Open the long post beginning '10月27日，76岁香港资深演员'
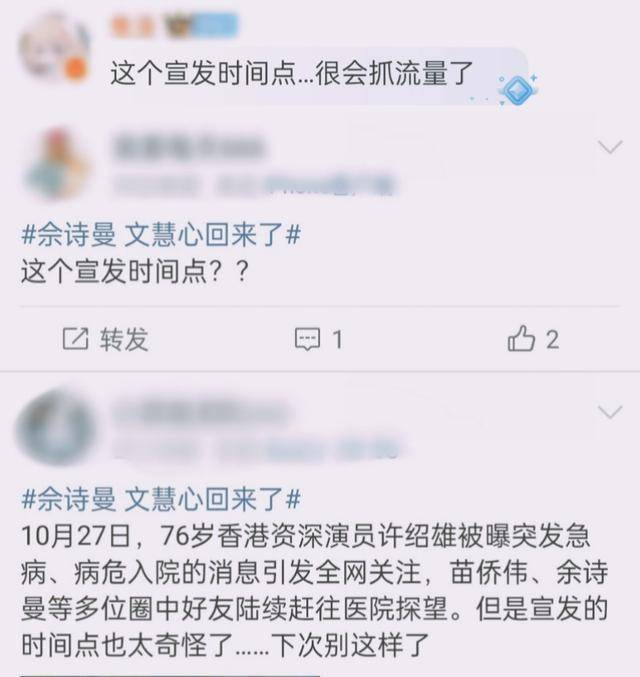640x677 pixels. pyautogui.click(x=314, y=591)
